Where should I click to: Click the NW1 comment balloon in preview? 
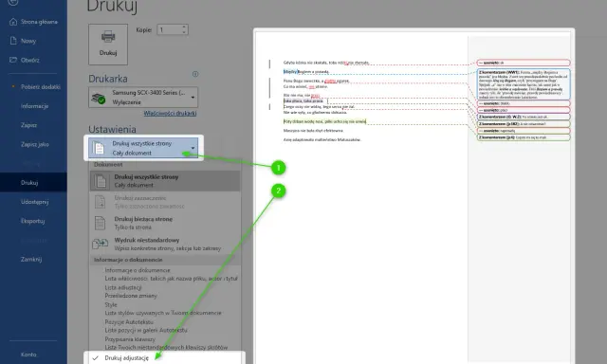(524, 84)
